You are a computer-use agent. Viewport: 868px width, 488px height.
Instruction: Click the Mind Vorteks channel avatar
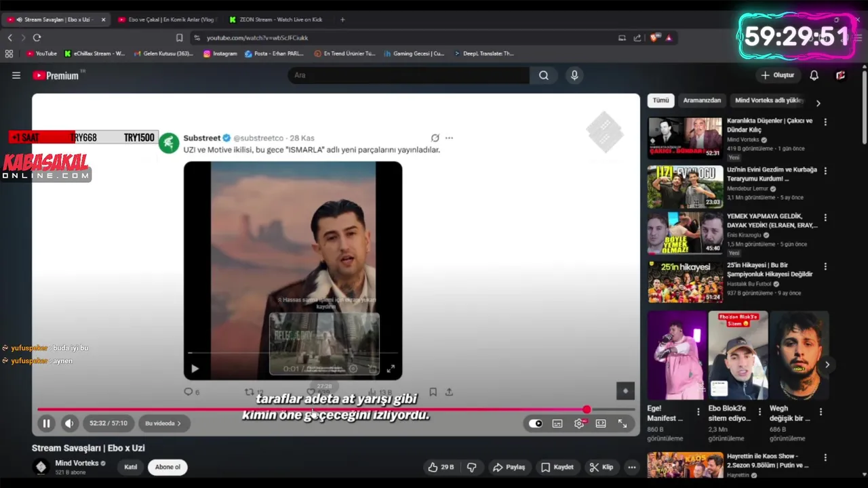[41, 467]
